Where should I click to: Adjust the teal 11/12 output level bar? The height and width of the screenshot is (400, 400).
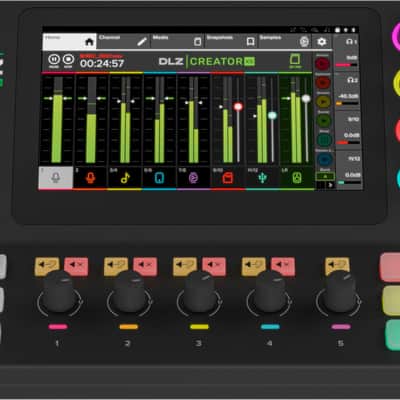click(350, 182)
